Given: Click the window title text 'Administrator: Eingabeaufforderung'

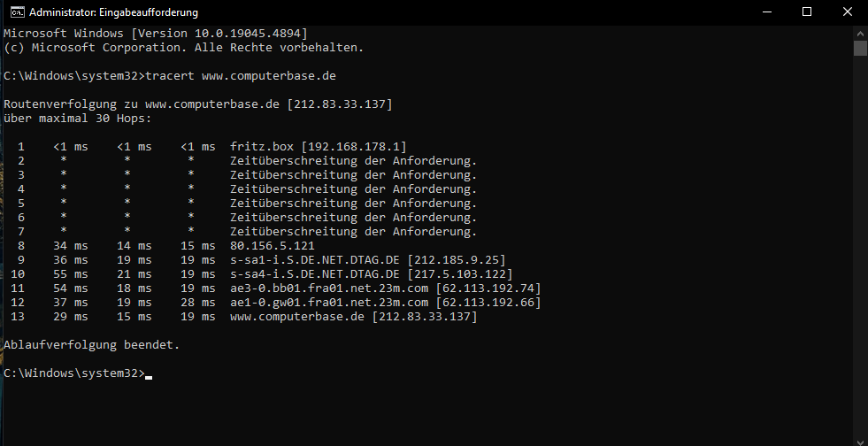Looking at the screenshot, I should [x=113, y=12].
